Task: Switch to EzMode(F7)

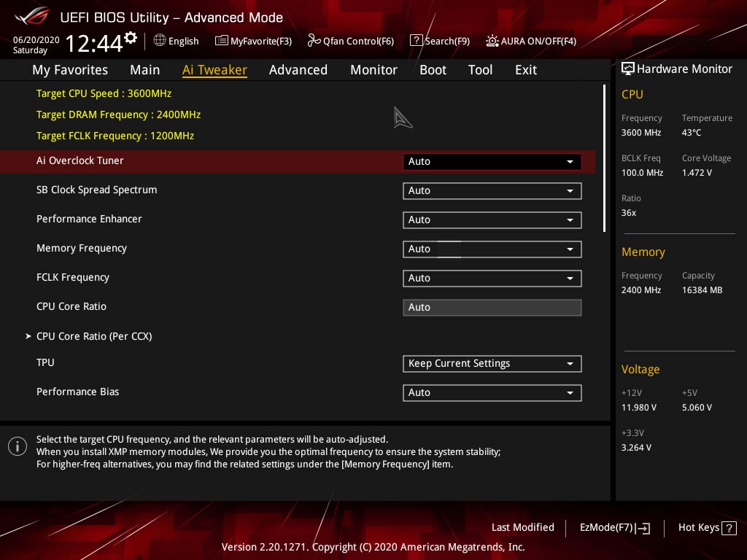Action: [x=614, y=528]
